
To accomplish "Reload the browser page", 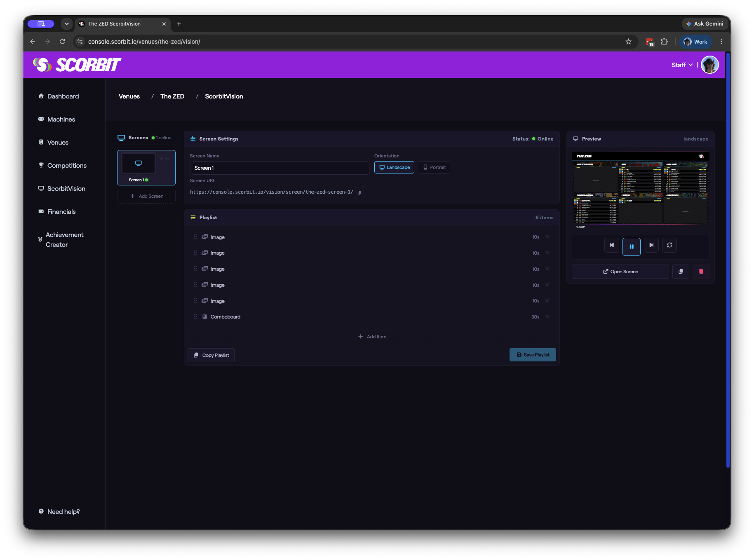I will click(x=62, y=42).
